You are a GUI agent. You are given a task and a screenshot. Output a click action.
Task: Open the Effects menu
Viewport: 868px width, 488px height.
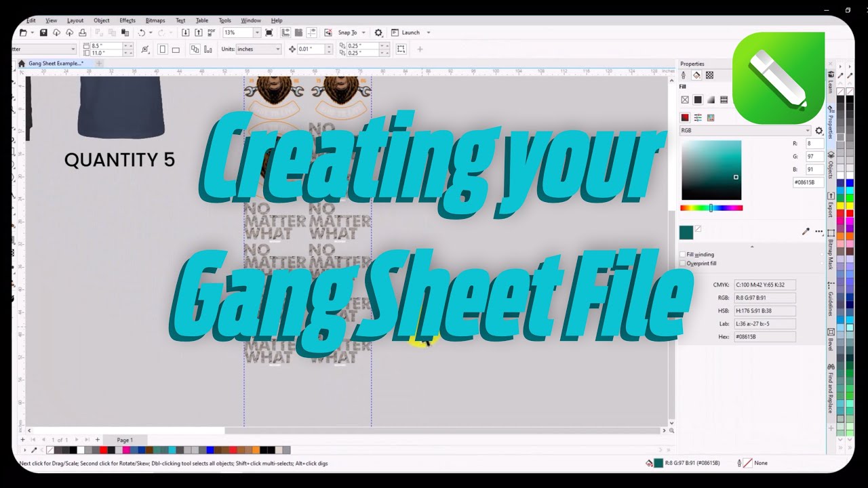tap(127, 20)
